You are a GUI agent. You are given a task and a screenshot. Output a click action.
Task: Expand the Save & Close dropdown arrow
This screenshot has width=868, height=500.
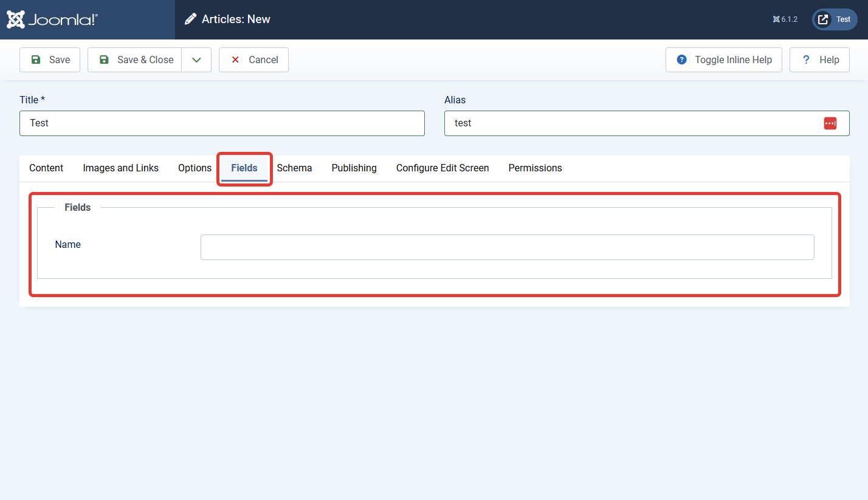tap(196, 60)
